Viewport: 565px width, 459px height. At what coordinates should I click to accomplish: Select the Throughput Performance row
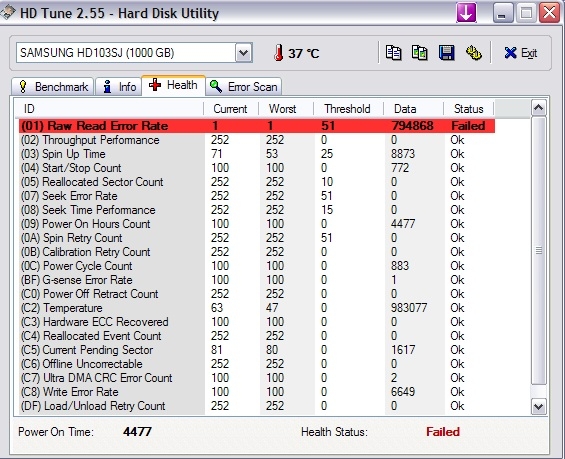[257, 140]
